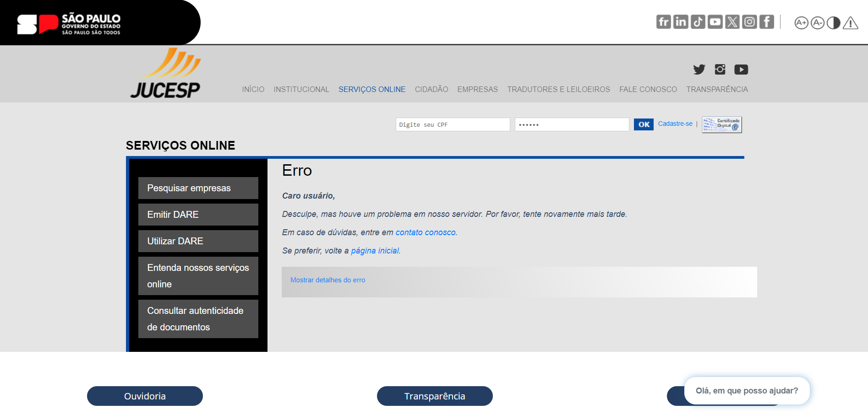Open the X social media icon
The image size is (868, 415).
click(x=732, y=22)
